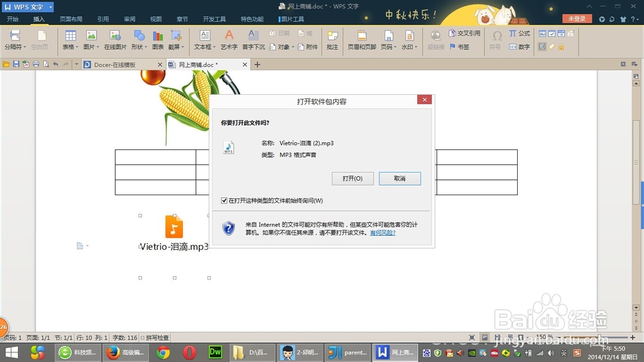
Task: Select the embedded Vietrio-泪滴.mp3 object icon
Action: point(174,226)
